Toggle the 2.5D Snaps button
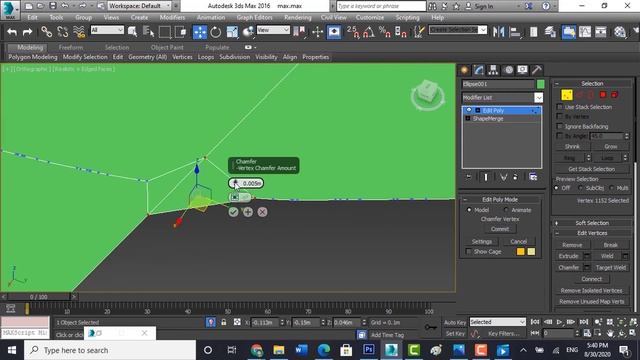Viewport: 640px width, 360px height. (353, 32)
